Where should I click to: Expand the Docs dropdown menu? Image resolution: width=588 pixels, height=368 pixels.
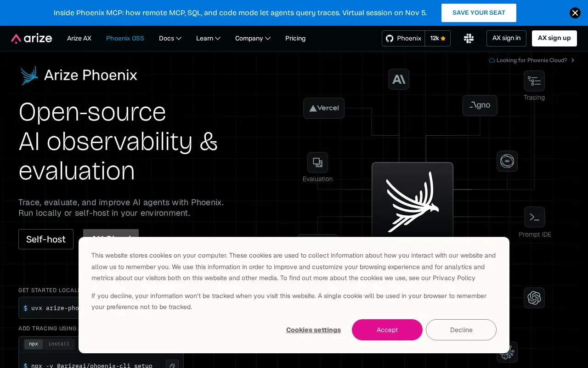(x=170, y=38)
